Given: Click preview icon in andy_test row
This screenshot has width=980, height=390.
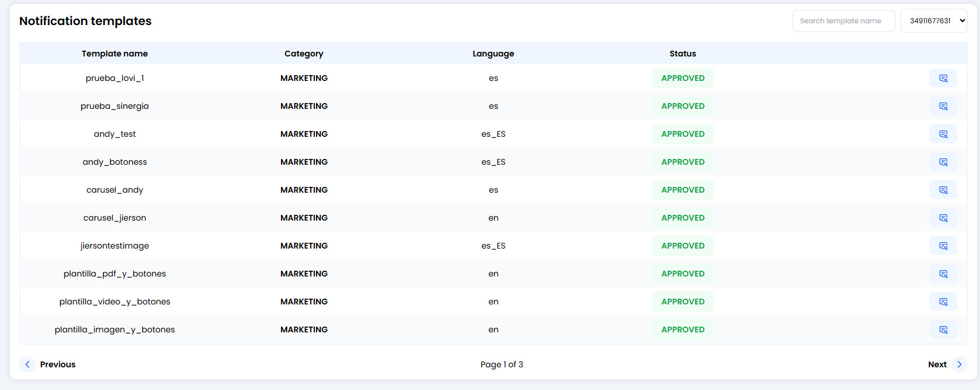Looking at the screenshot, I should pos(943,134).
